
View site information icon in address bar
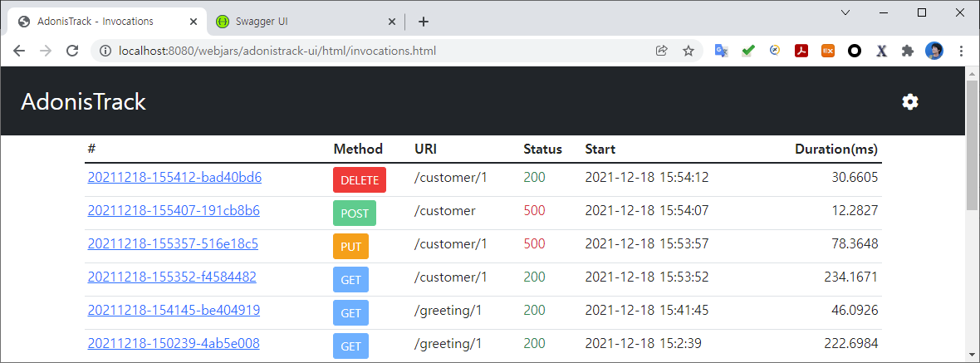106,52
